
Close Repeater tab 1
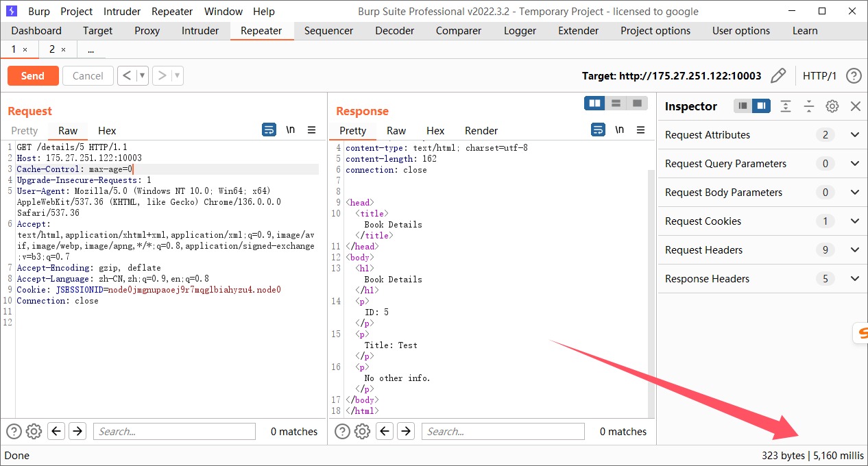coord(25,49)
